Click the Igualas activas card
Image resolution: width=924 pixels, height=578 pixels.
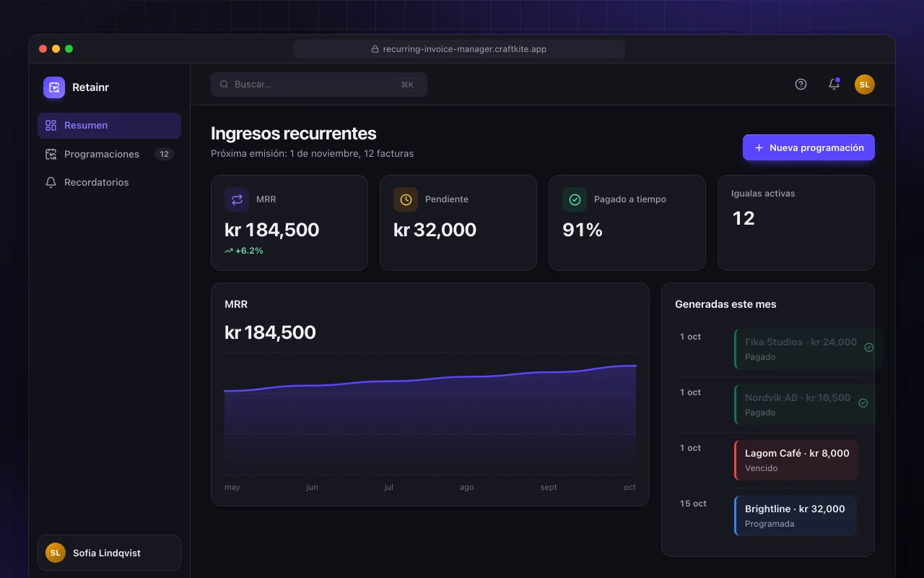[x=796, y=223]
